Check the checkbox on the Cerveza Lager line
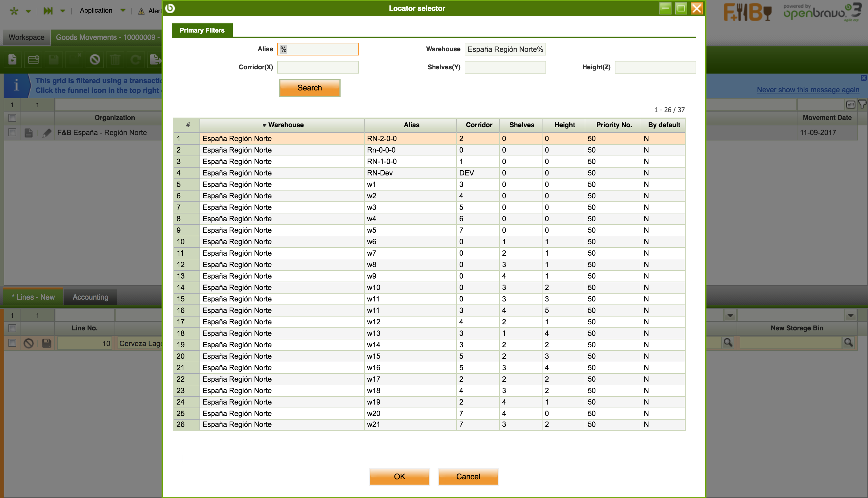The image size is (868, 498). tap(12, 343)
